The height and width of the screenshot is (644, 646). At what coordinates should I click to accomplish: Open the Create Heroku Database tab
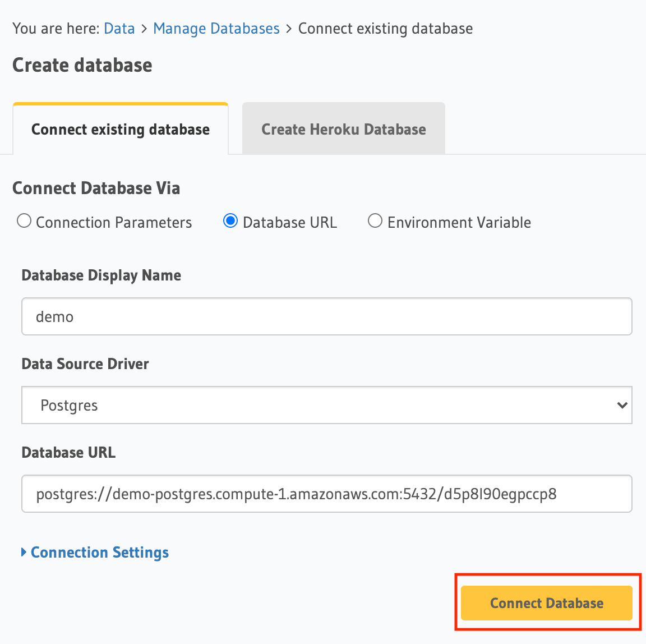343,130
